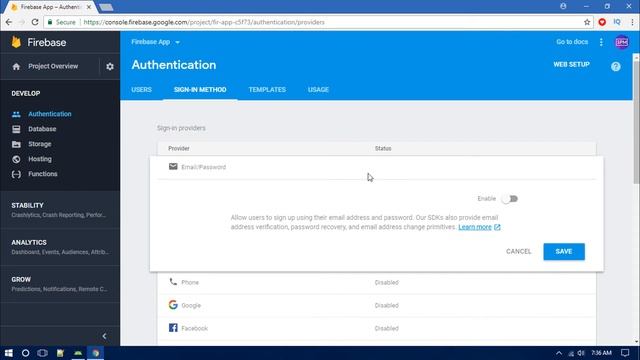The width and height of the screenshot is (640, 360).
Task: Close the Firebase App browser tab
Action: pyautogui.click(x=89, y=7)
